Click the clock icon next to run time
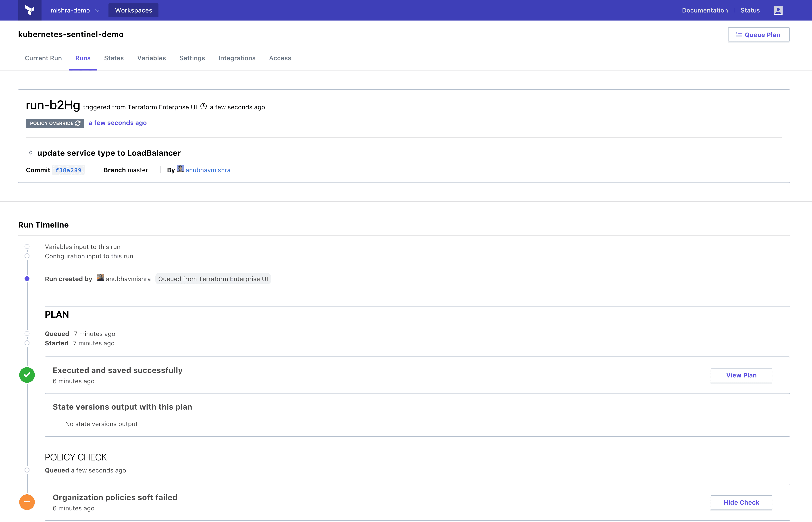This screenshot has width=812, height=522. (x=203, y=106)
